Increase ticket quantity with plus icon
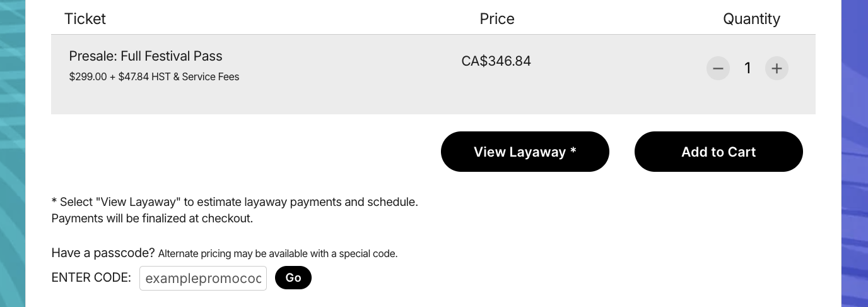868x307 pixels. click(x=777, y=68)
